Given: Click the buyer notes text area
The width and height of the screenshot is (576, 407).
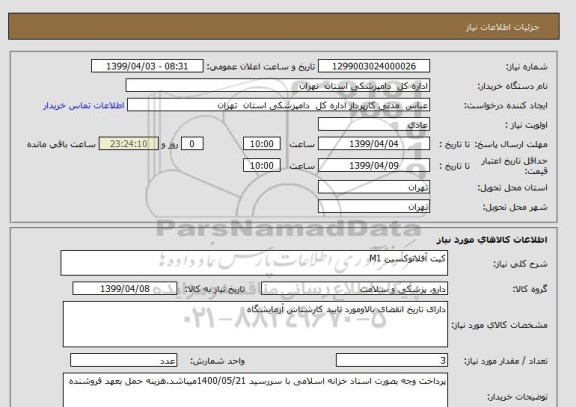Looking at the screenshot, I should [x=255, y=390].
